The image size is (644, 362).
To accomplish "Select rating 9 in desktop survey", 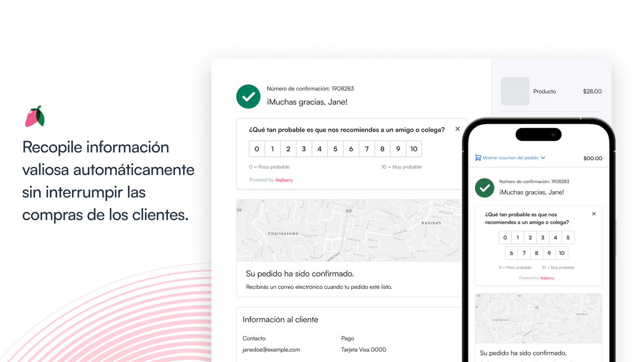I will 398,149.
